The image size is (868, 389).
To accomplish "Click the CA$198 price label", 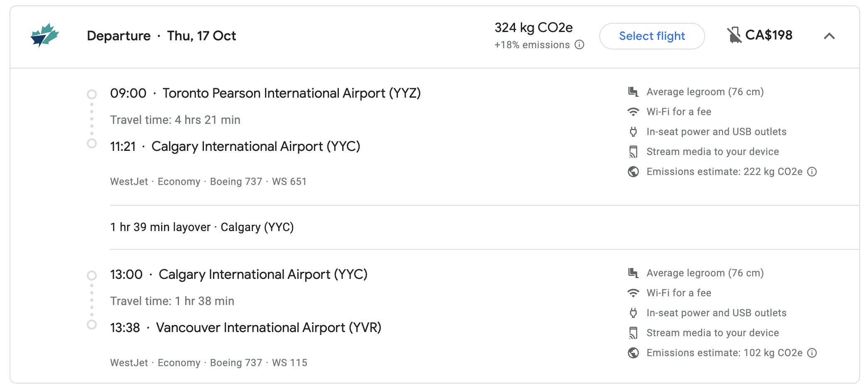I will (x=768, y=35).
